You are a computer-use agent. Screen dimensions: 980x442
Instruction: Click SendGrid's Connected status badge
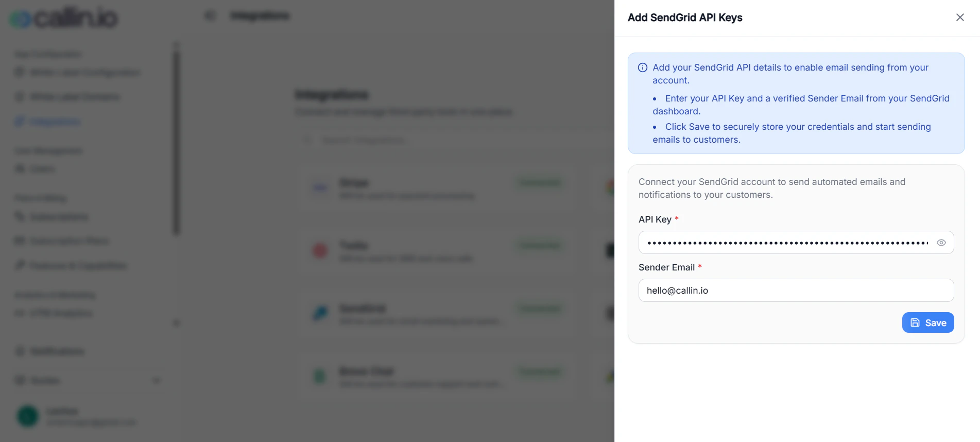click(539, 308)
